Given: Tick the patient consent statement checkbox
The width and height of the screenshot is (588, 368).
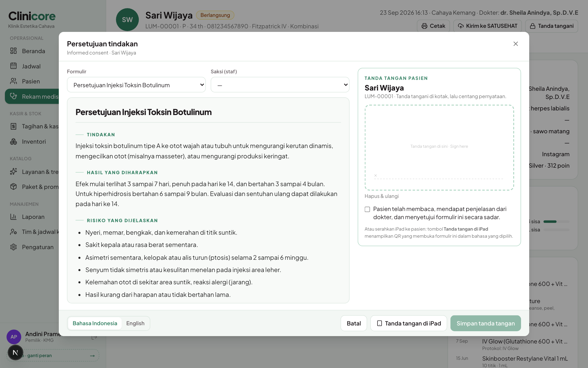Looking at the screenshot, I should pos(367,209).
